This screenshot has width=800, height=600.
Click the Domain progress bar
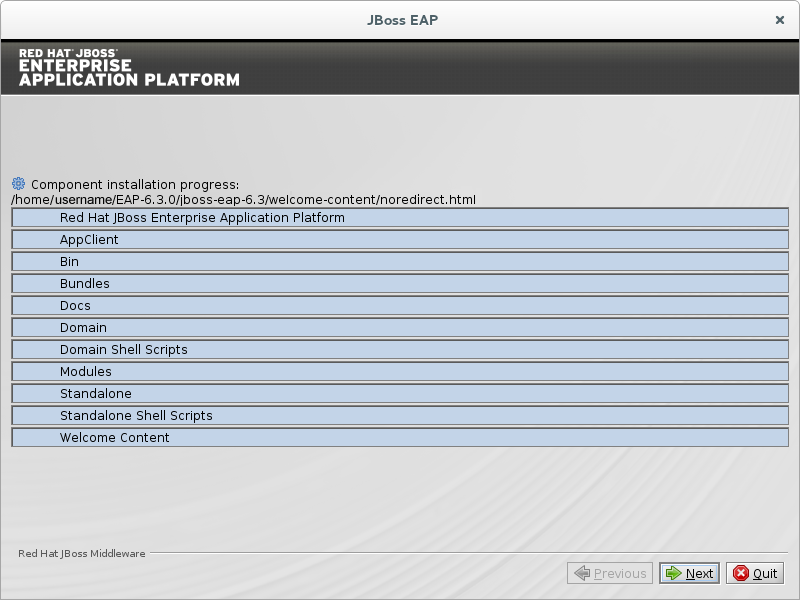(x=400, y=328)
